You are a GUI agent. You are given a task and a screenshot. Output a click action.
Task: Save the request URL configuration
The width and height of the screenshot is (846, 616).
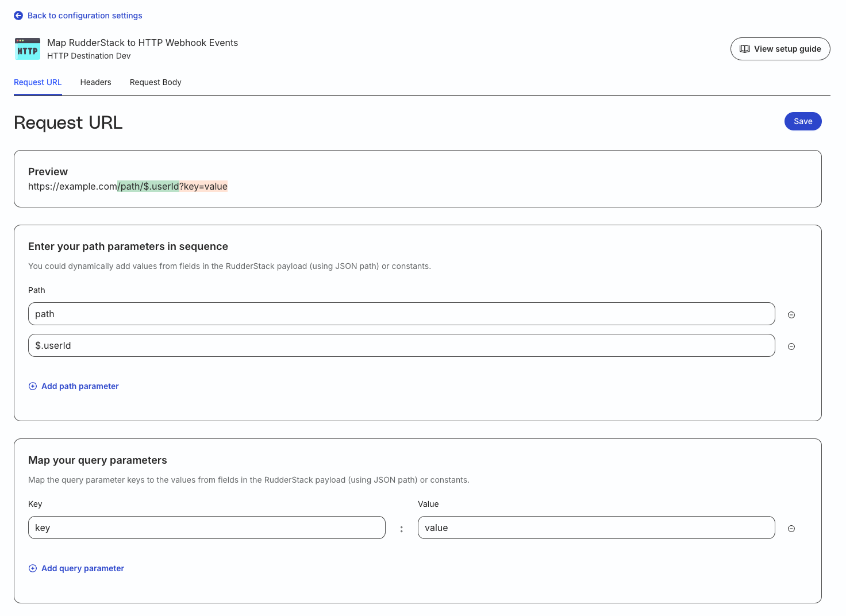coord(803,121)
